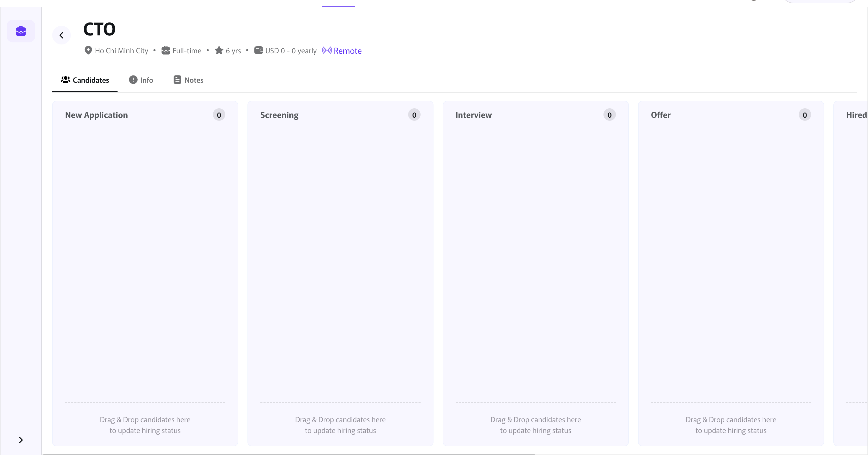
Task: Click the location pin icon
Action: click(x=88, y=50)
